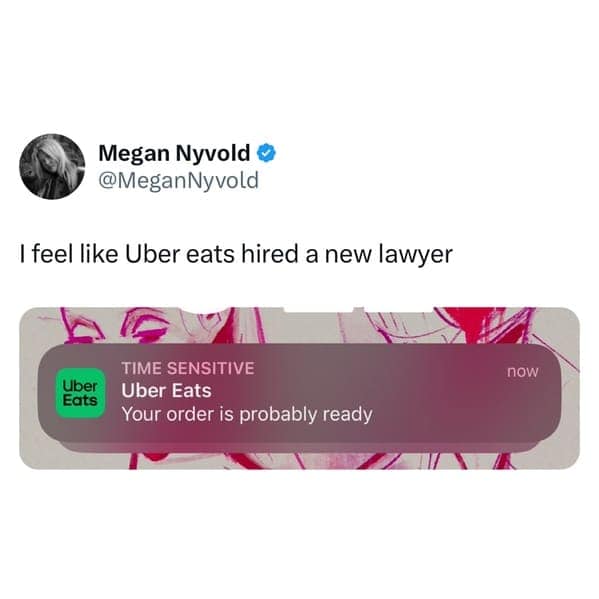Open the Uber Eats notification title
Viewport: 599px width, 599px height.
click(x=167, y=391)
